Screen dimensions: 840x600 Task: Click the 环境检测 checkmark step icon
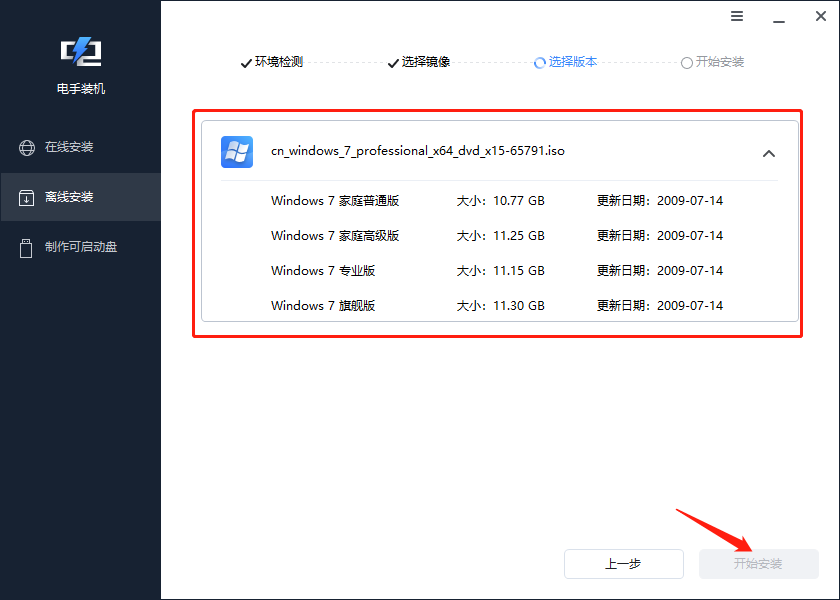tap(246, 62)
